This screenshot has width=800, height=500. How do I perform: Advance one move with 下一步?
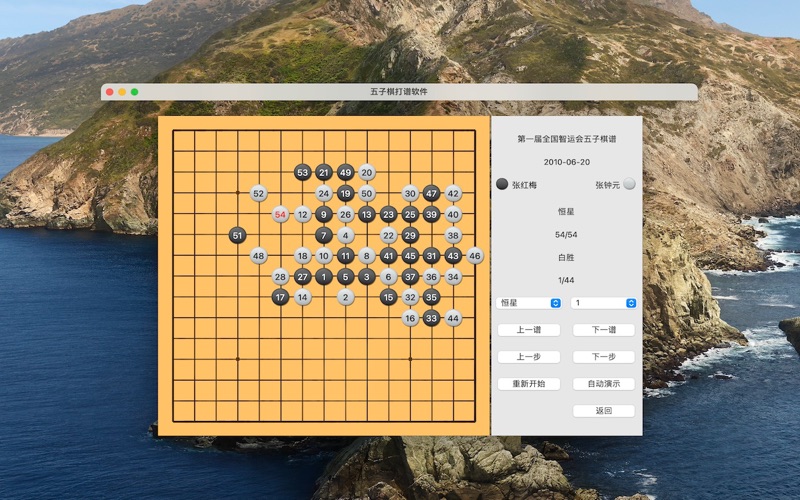click(604, 357)
